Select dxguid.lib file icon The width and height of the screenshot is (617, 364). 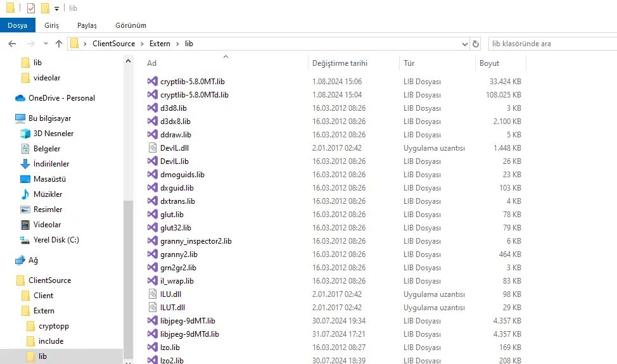click(152, 188)
